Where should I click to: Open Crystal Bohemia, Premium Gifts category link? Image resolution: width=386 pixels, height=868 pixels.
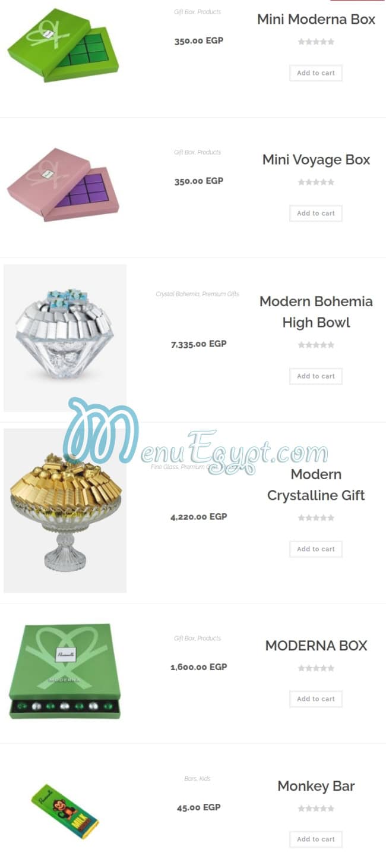(x=197, y=294)
